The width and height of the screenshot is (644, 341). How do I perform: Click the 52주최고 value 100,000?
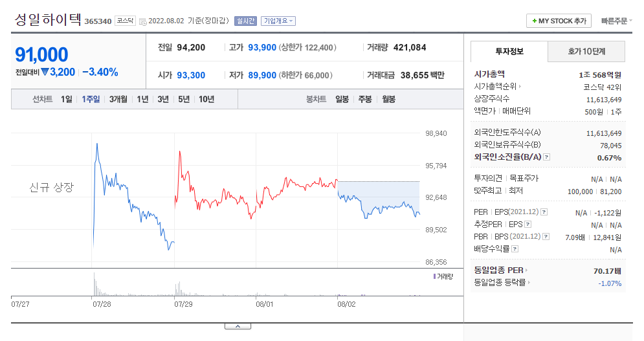(x=581, y=192)
